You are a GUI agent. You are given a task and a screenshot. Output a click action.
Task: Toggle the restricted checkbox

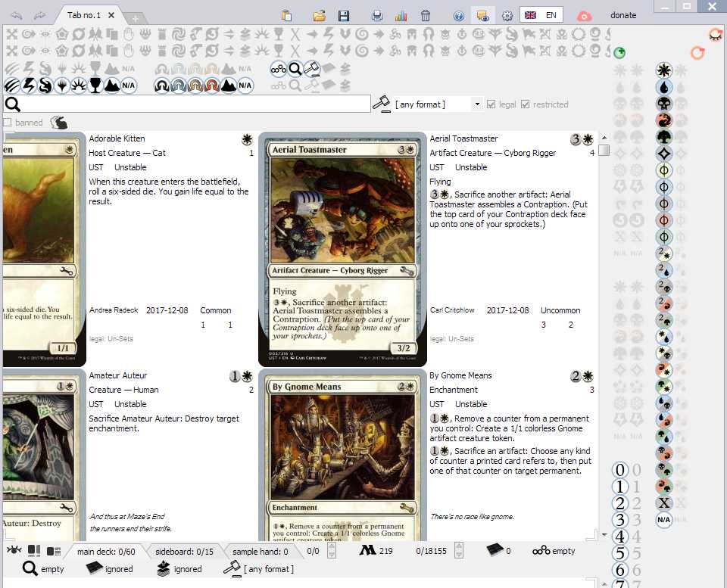[526, 104]
